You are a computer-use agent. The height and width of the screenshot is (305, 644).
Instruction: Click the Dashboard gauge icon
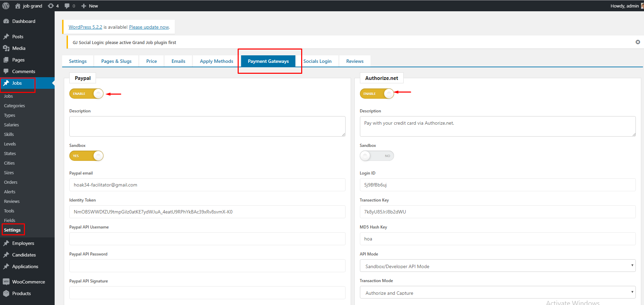click(x=6, y=21)
